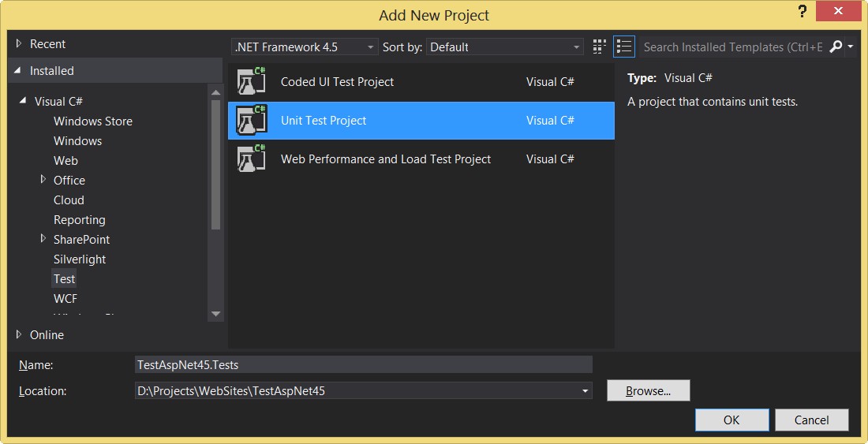Close the Add New Project dialog

(x=839, y=12)
